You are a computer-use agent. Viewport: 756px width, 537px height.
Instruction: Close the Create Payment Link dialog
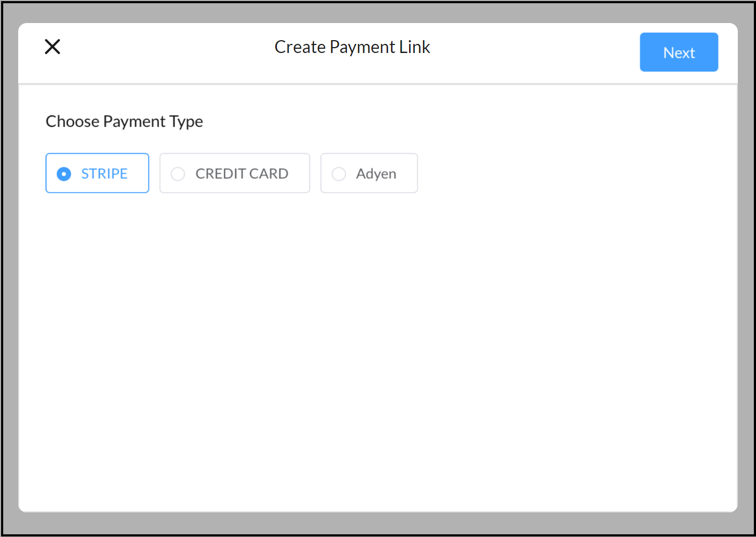52,47
